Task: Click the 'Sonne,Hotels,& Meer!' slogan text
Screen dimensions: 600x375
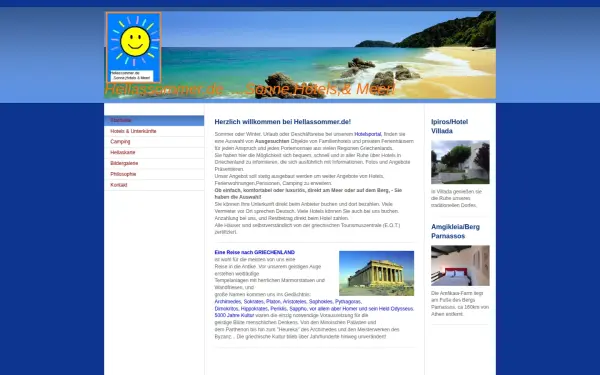Action: 320,89
